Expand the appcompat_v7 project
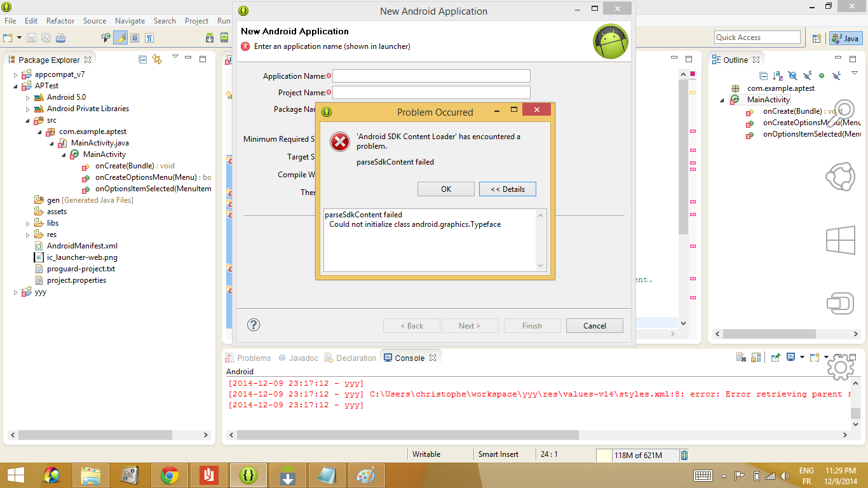 click(x=16, y=74)
